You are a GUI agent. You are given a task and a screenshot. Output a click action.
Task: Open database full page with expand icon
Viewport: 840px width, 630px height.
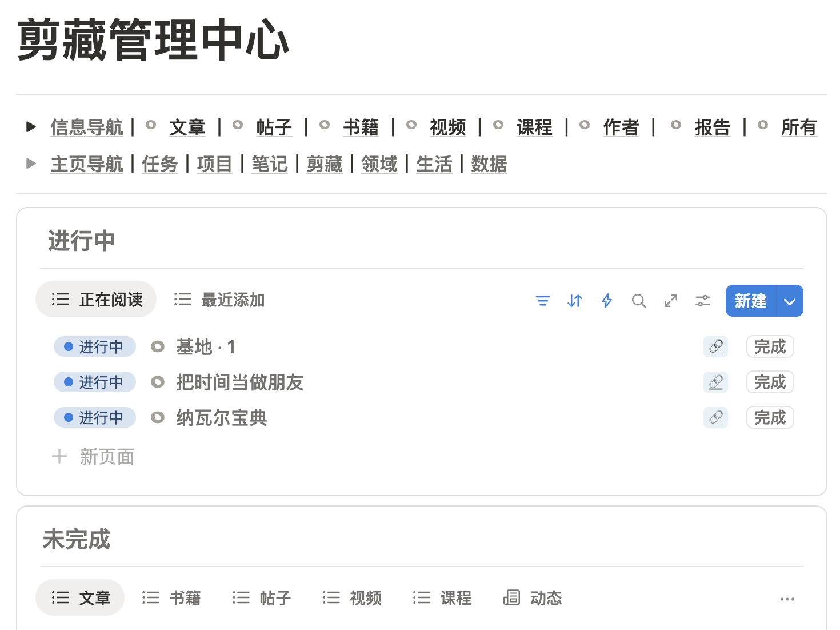[671, 301]
